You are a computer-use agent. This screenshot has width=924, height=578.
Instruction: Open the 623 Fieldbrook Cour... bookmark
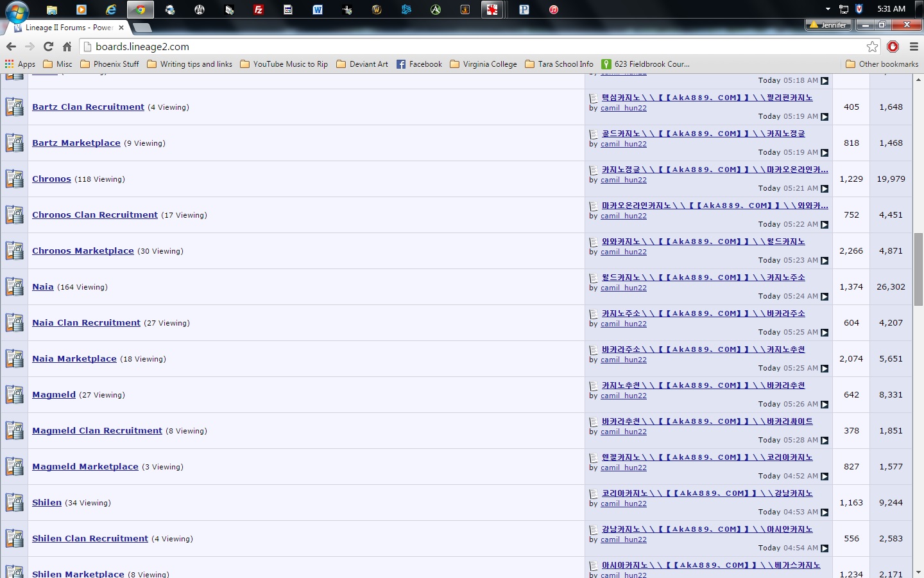[646, 64]
